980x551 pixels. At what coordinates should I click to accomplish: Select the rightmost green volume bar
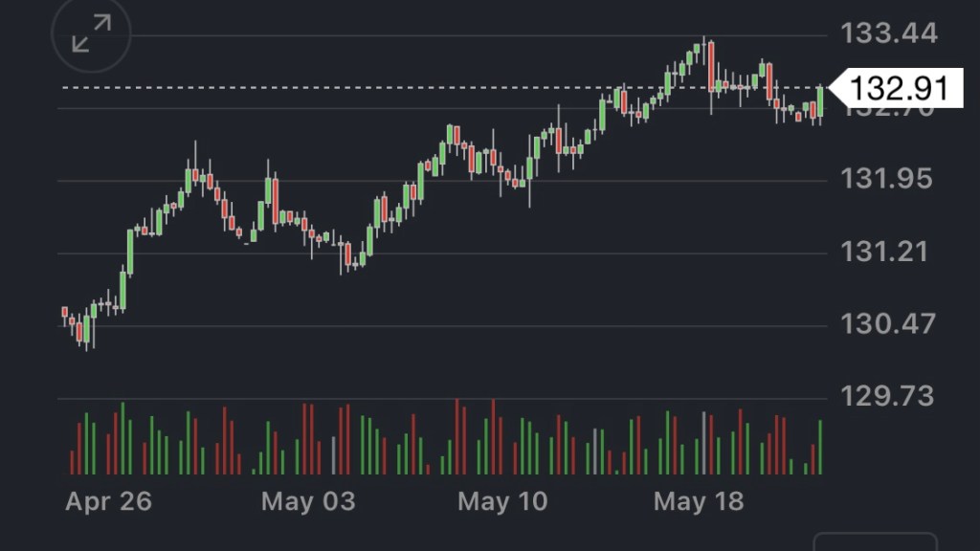tap(820, 447)
